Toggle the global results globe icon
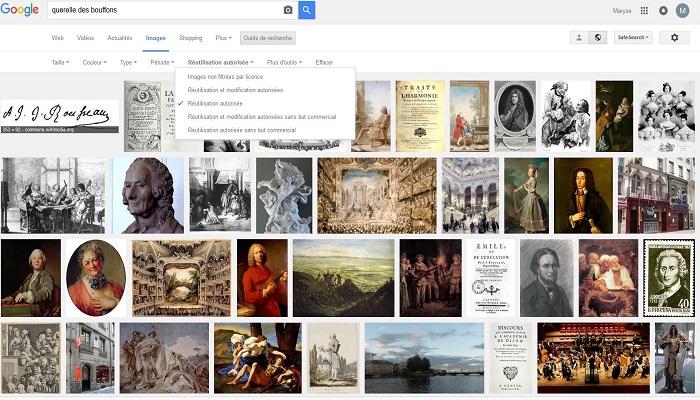Viewport: 700px width, 400px height. (x=598, y=38)
